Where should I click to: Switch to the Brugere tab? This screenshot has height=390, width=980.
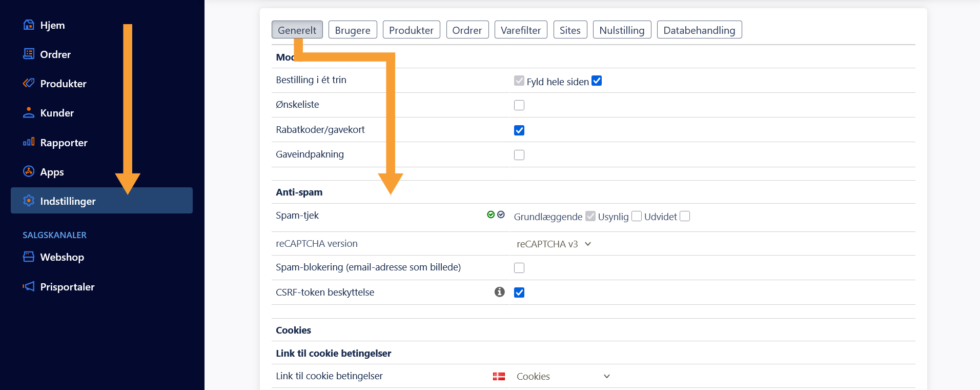click(353, 30)
